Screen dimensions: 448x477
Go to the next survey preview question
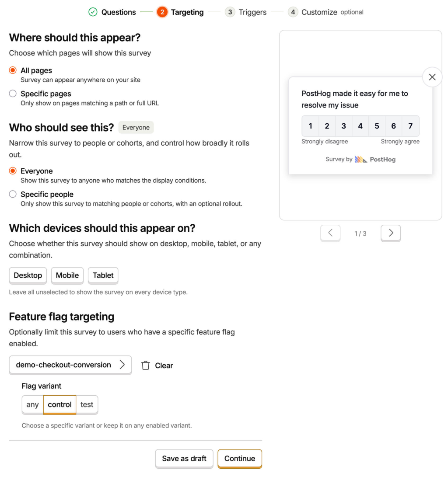(x=391, y=233)
